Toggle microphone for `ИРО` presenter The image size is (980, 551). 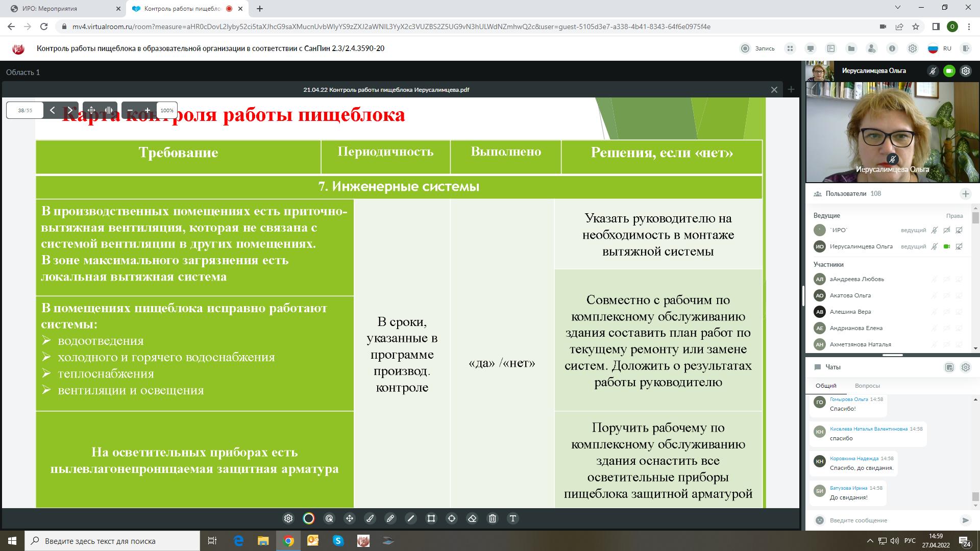pyautogui.click(x=935, y=230)
